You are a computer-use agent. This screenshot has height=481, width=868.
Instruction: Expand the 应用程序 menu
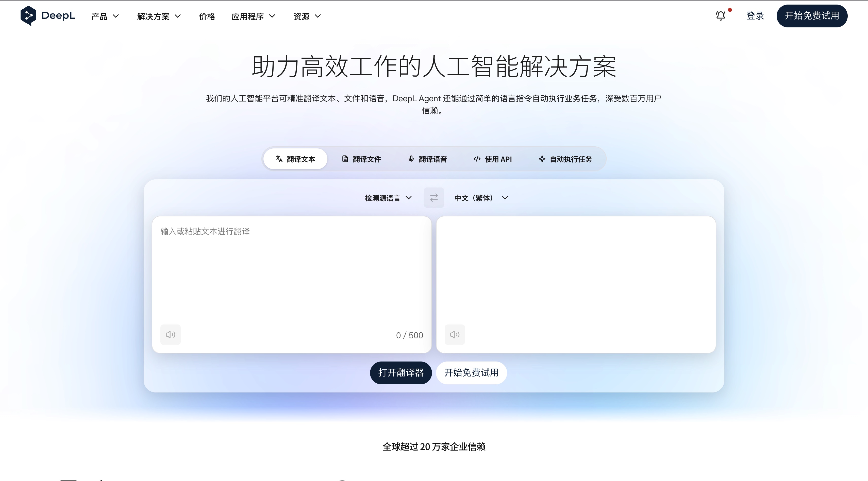[253, 16]
